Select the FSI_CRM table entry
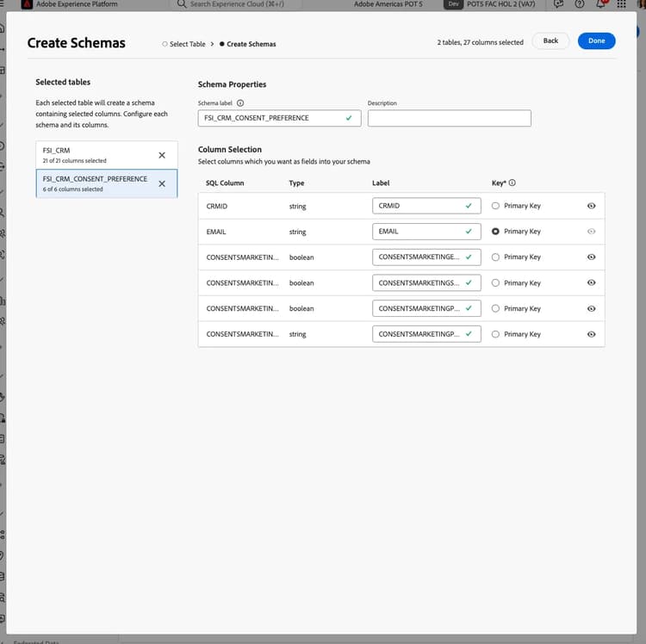This screenshot has width=646, height=644. click(106, 155)
